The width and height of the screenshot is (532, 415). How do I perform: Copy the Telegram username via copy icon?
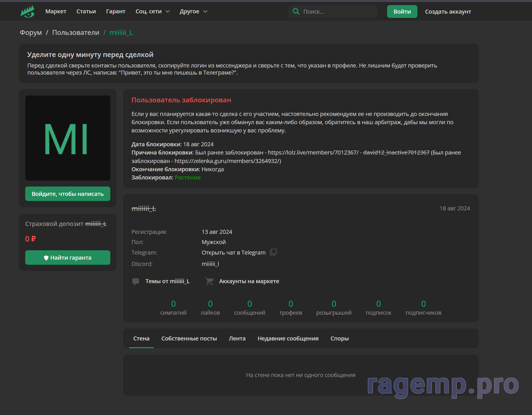coord(273,252)
